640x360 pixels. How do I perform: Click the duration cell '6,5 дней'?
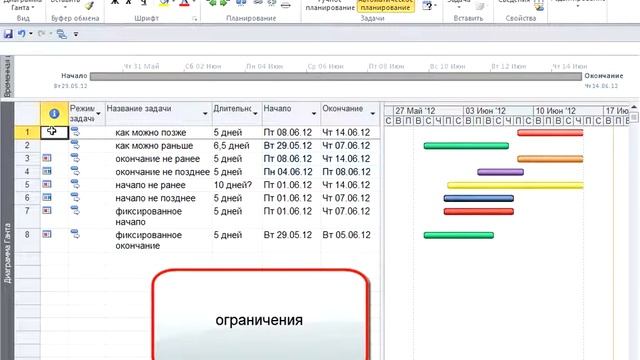pyautogui.click(x=231, y=146)
